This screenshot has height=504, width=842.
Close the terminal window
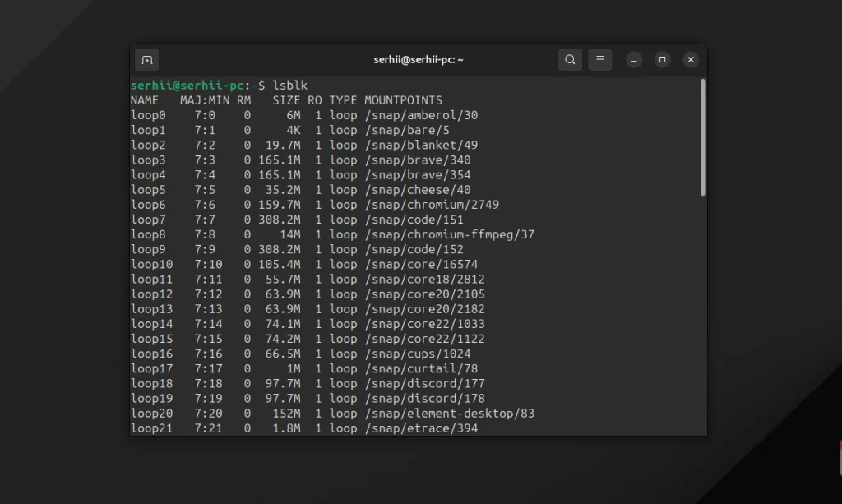691,60
